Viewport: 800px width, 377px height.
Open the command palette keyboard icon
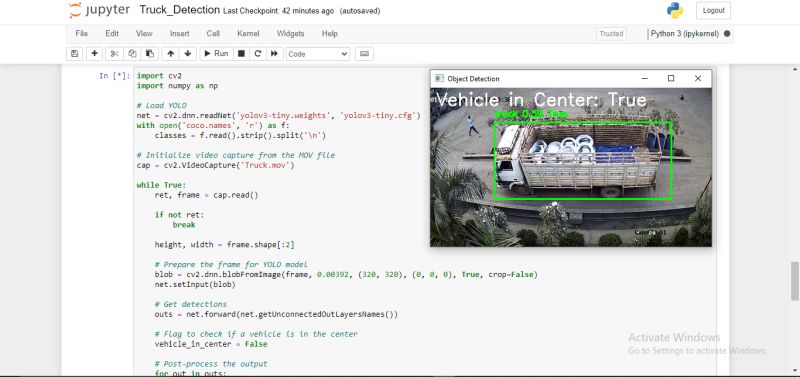pyautogui.click(x=364, y=54)
